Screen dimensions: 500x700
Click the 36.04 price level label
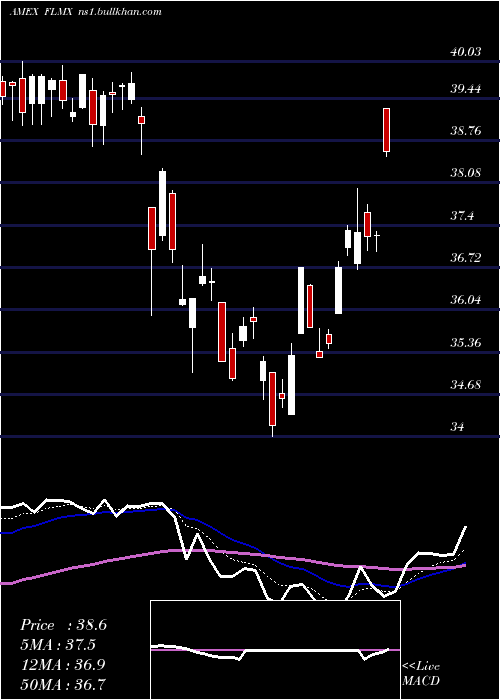(466, 300)
